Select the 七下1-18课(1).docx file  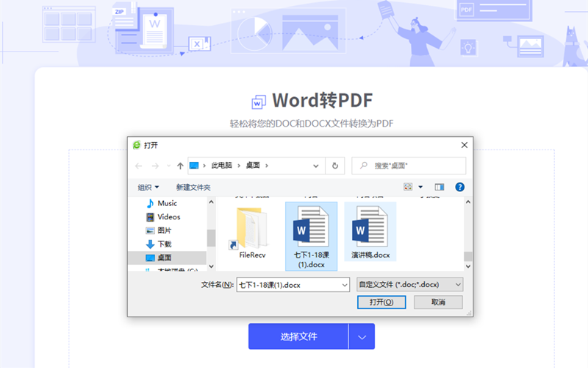tap(310, 236)
